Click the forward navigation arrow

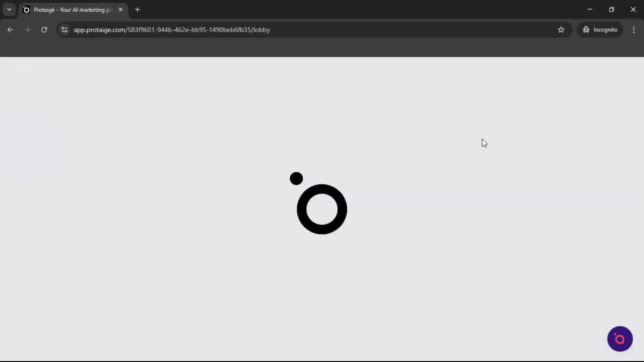[26, 29]
